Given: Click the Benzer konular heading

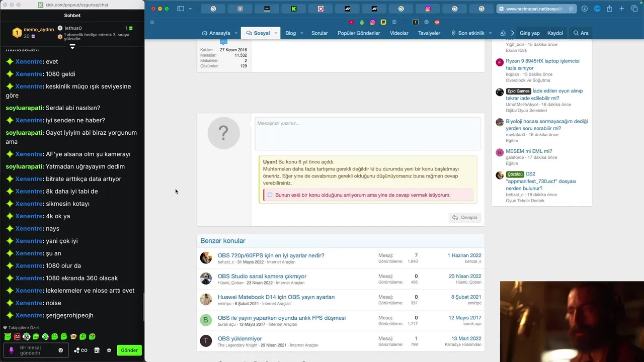Looking at the screenshot, I should pyautogui.click(x=223, y=241).
